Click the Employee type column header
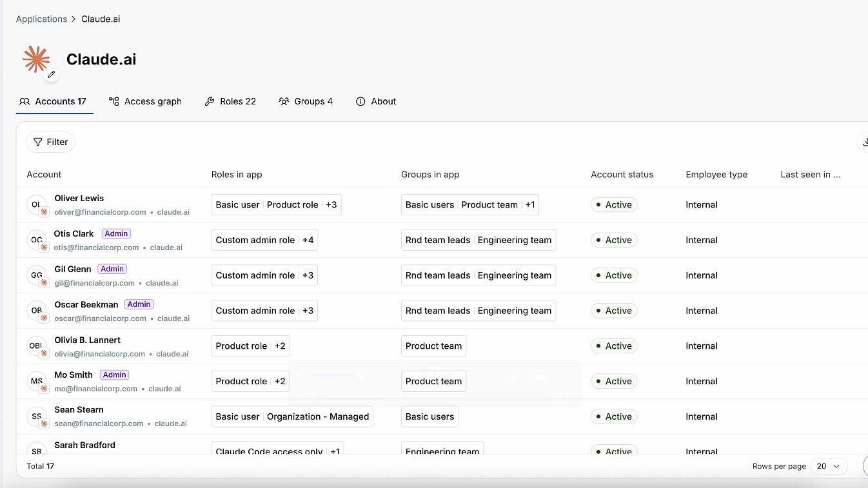This screenshot has width=868, height=488. coord(716,174)
